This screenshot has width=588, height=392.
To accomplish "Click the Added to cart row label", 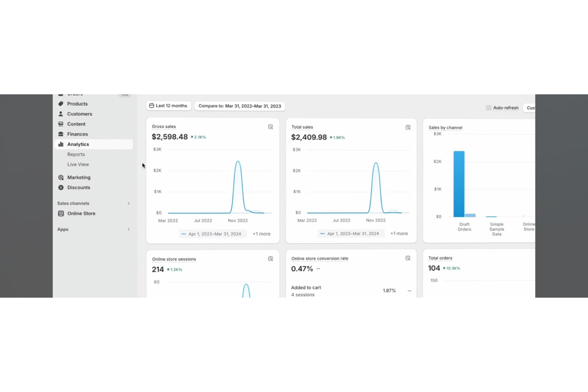I will click(306, 288).
